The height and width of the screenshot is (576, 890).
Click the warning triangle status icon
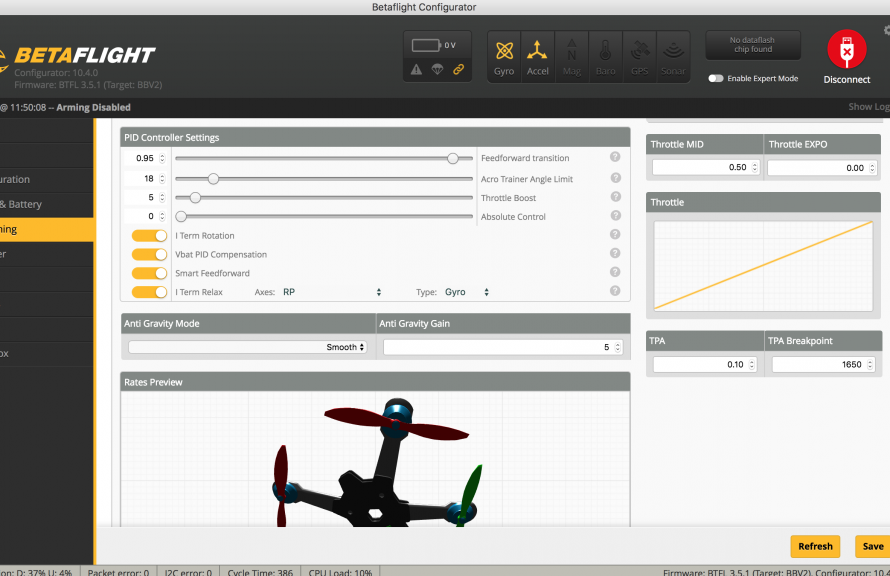[417, 69]
